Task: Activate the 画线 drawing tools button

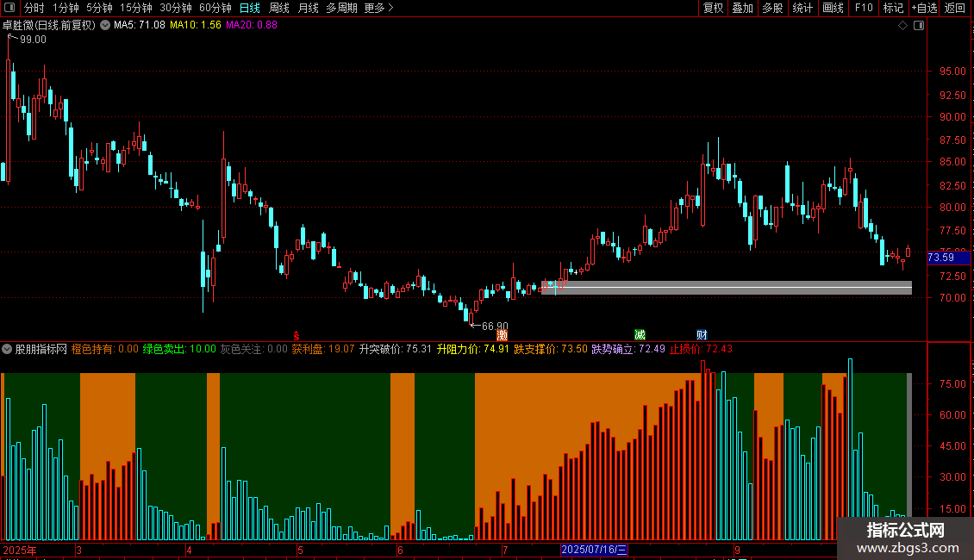Action: tap(833, 8)
